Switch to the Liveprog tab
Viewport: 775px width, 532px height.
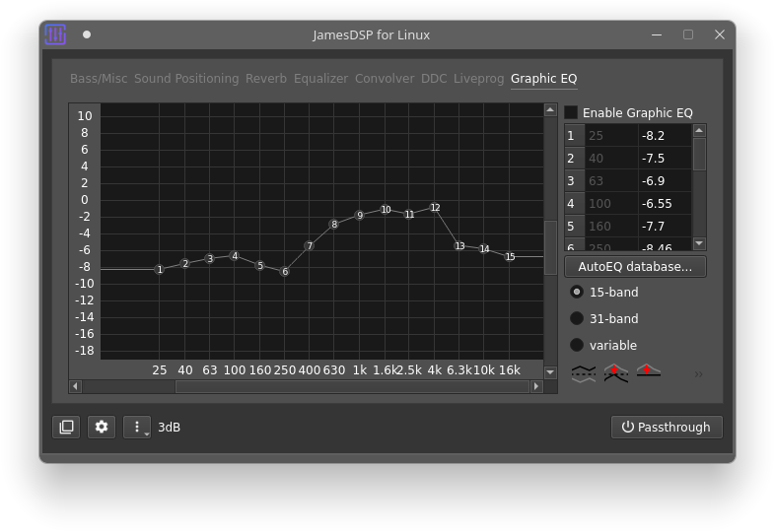[478, 79]
